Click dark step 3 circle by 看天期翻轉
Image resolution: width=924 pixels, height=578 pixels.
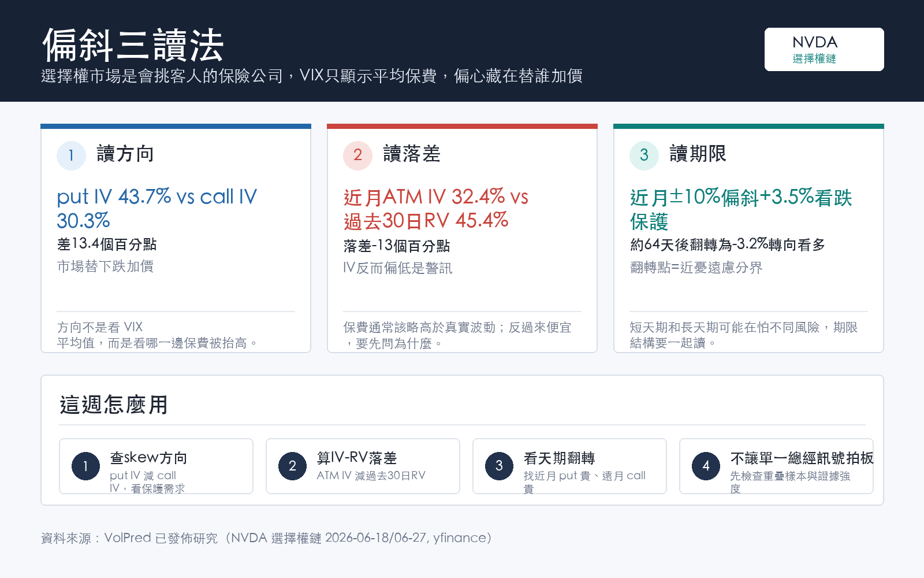(499, 466)
